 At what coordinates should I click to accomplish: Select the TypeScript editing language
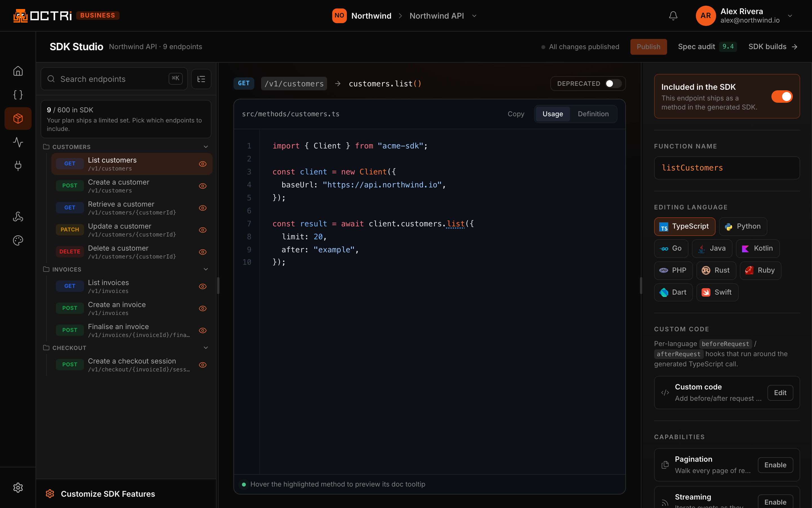685,226
